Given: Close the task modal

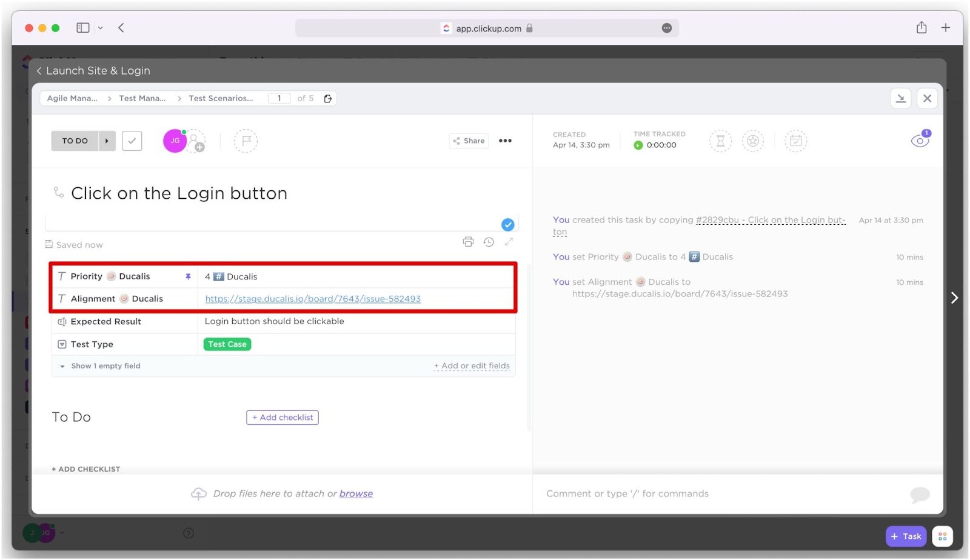Looking at the screenshot, I should [927, 98].
